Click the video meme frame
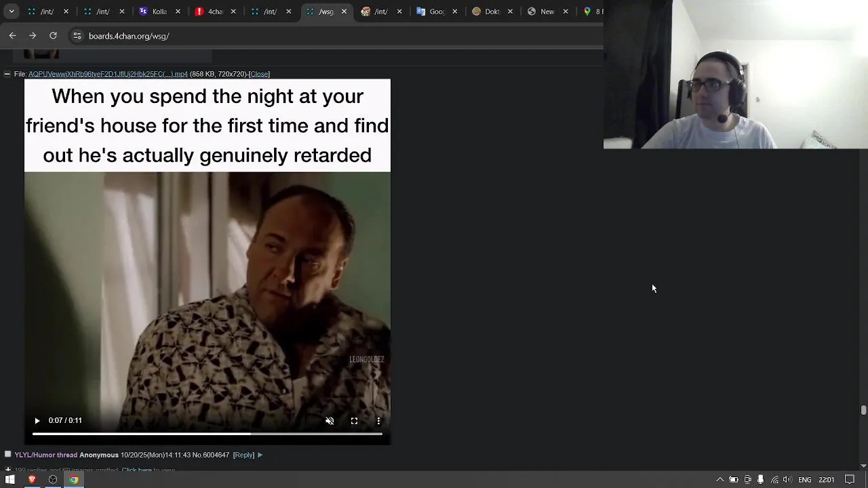Image resolution: width=868 pixels, height=488 pixels. pyautogui.click(x=208, y=262)
